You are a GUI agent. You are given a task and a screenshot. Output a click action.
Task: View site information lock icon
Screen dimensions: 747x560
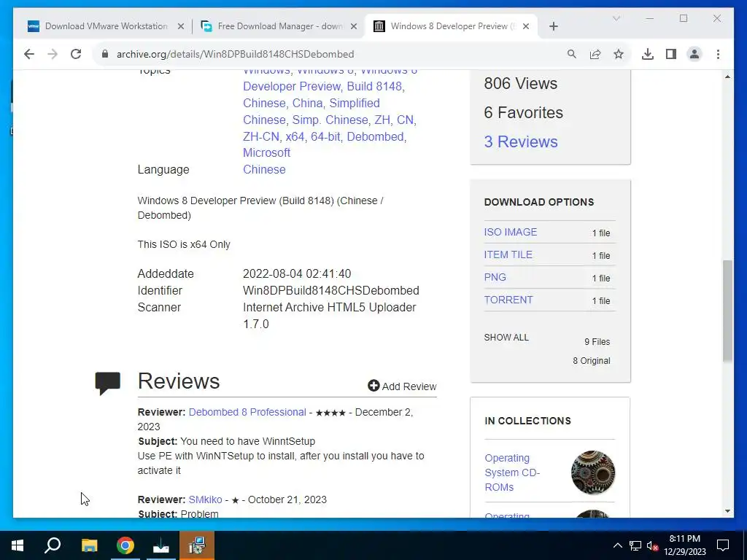[105, 54]
